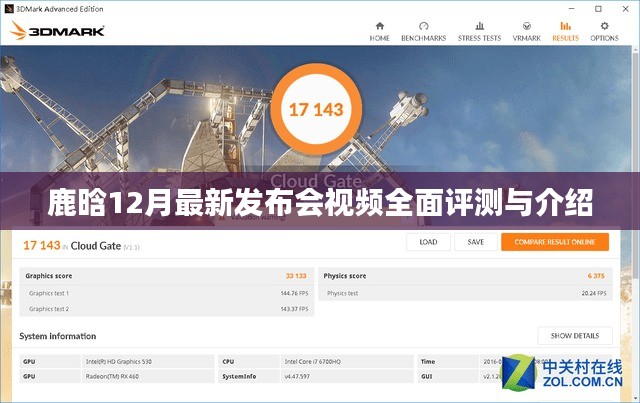Click the Physics score label
Screen dimensions: 640x403
click(345, 276)
